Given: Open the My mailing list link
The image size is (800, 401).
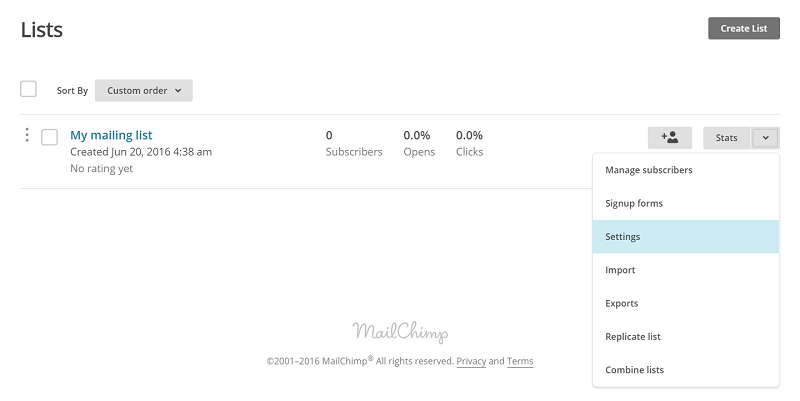Looking at the screenshot, I should [x=111, y=135].
